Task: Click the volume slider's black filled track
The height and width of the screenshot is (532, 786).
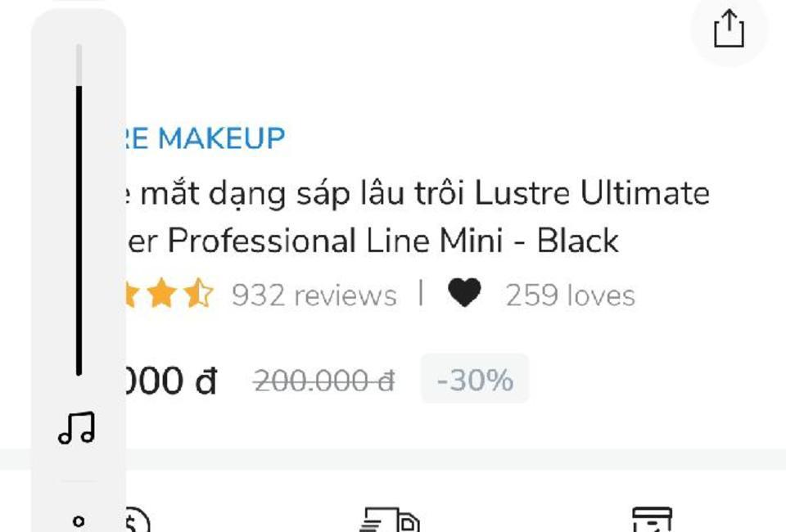Action: tap(79, 231)
